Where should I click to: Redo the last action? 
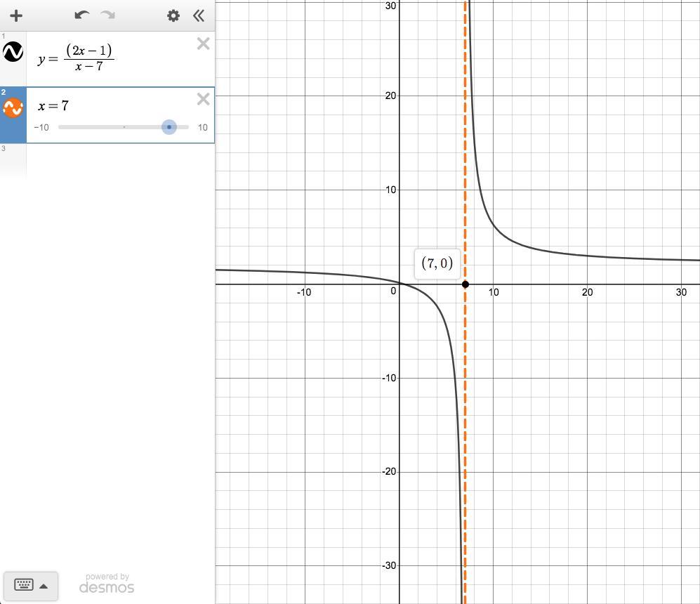coord(107,15)
